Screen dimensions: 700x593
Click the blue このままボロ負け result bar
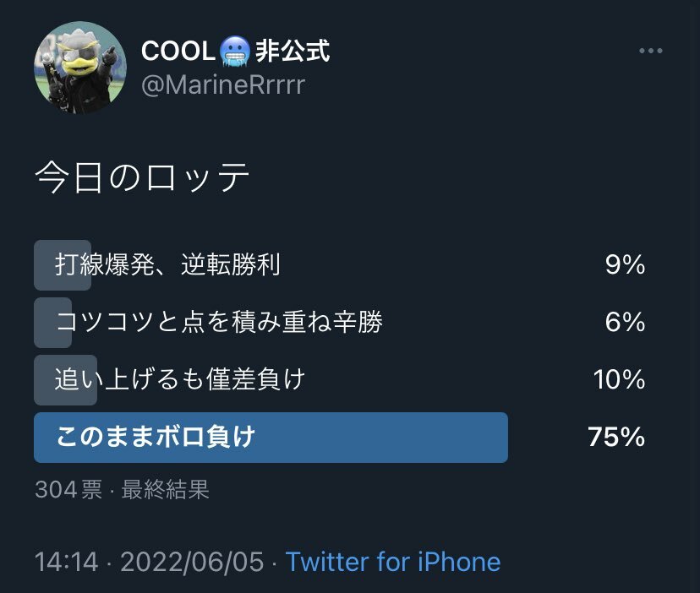(271, 437)
